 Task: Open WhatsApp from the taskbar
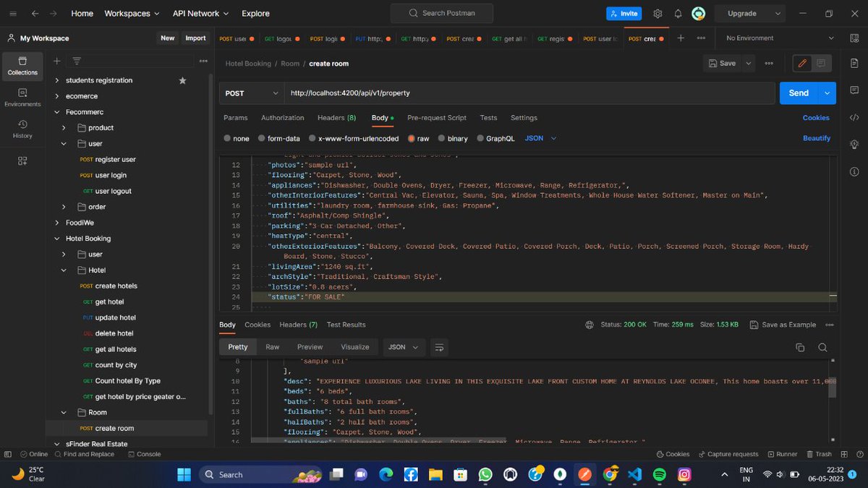click(485, 474)
